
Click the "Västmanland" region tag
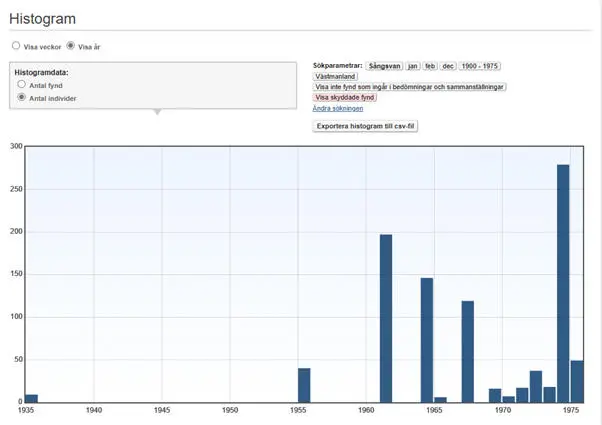pos(336,76)
